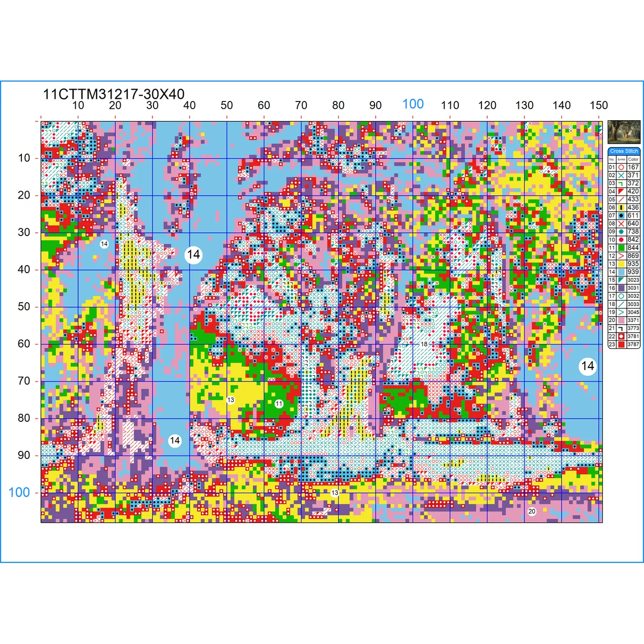Click the solid red swatch for color 3787

(621, 345)
